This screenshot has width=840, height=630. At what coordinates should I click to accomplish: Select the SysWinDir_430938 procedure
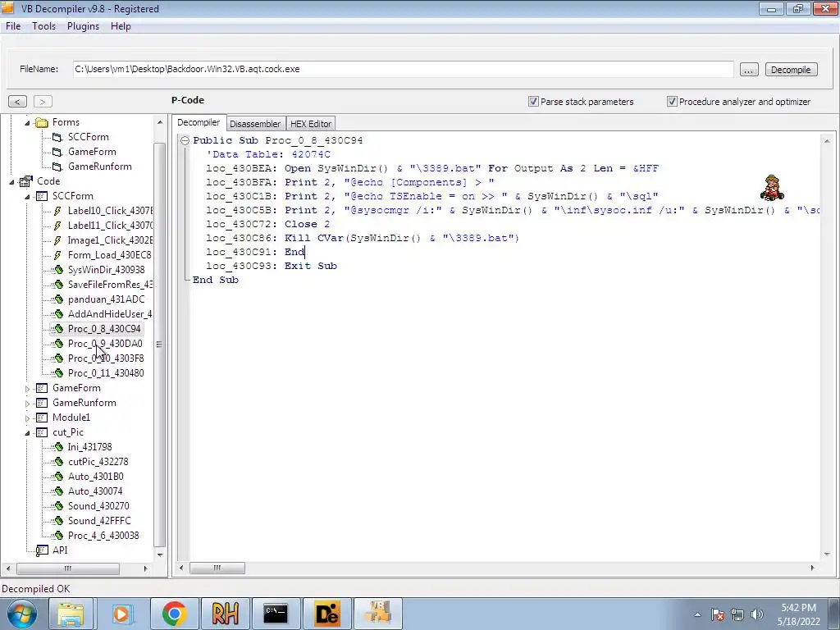[x=106, y=270]
